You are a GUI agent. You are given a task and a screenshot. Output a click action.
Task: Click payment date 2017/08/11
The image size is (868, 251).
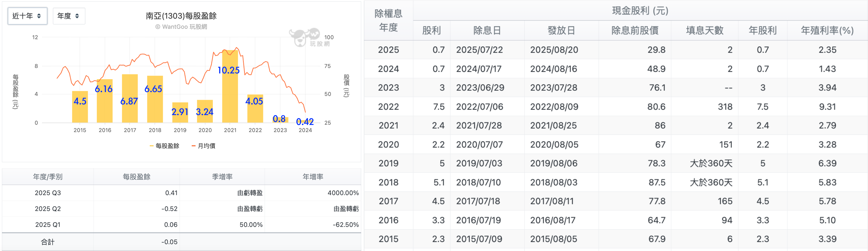click(552, 201)
